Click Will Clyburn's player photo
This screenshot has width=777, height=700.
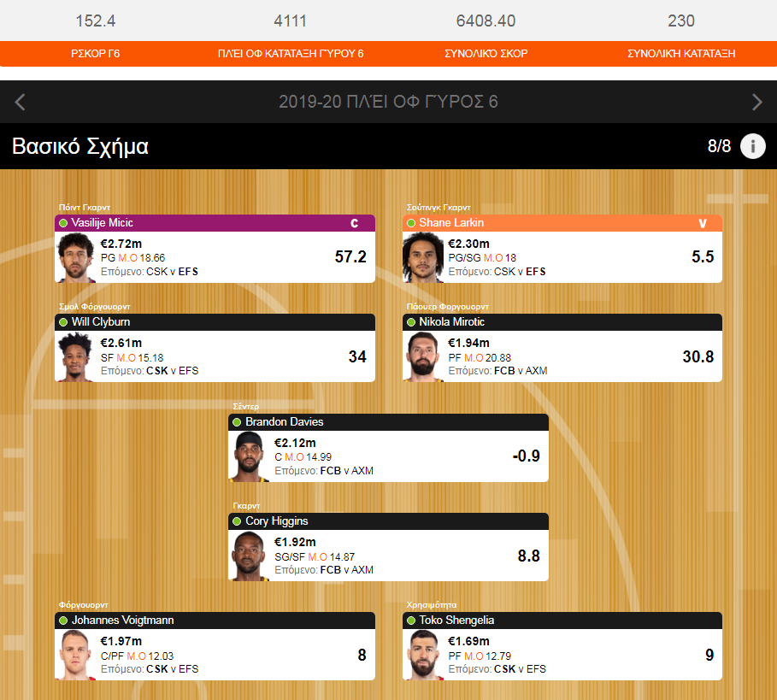pyautogui.click(x=75, y=356)
